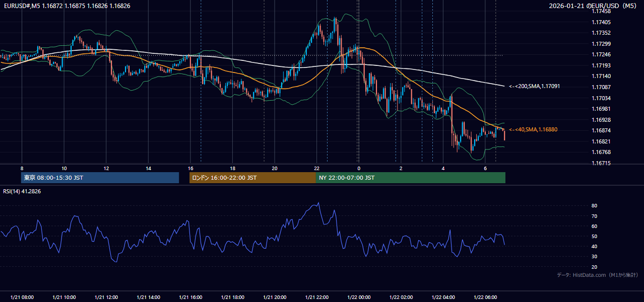
Task: Click hour tick 8 under price chart
Action: click(22, 168)
